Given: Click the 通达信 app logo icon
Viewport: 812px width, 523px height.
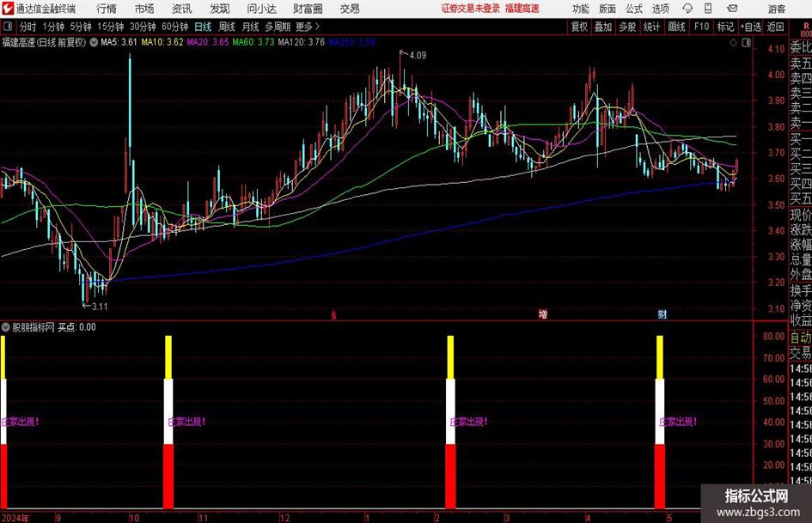Looking at the screenshot, I should point(7,9).
